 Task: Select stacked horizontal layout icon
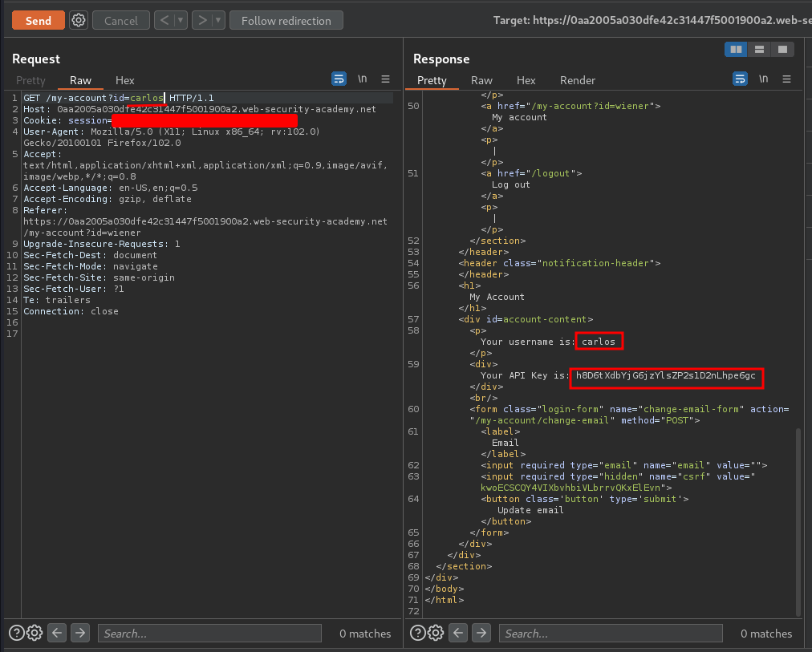(x=759, y=49)
